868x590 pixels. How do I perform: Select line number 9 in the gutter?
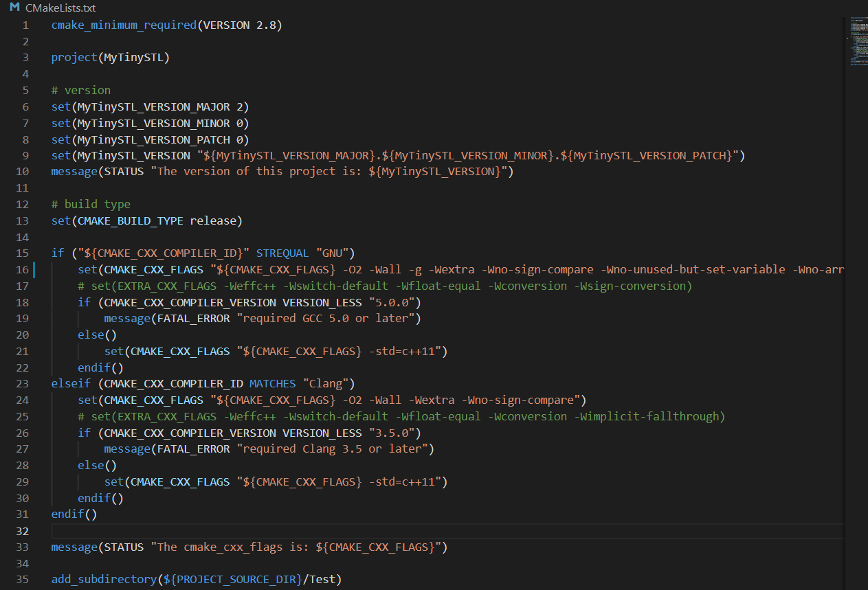coord(25,155)
